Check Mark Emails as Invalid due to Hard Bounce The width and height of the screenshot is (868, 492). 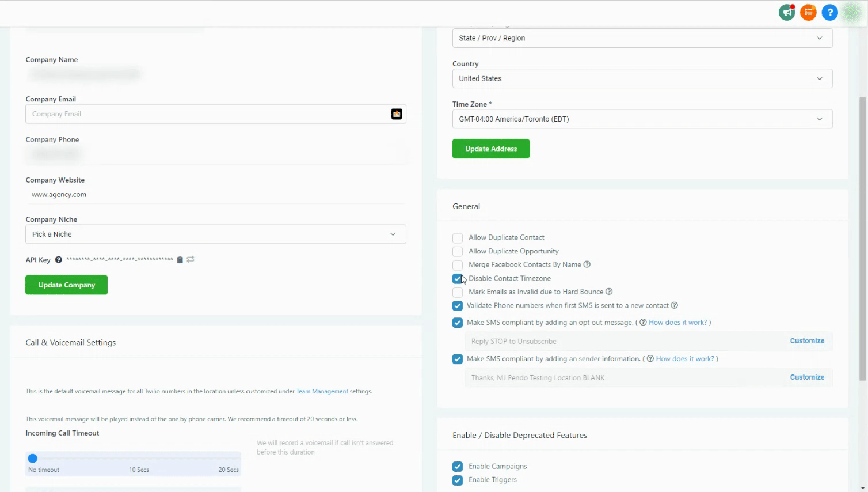pos(458,292)
